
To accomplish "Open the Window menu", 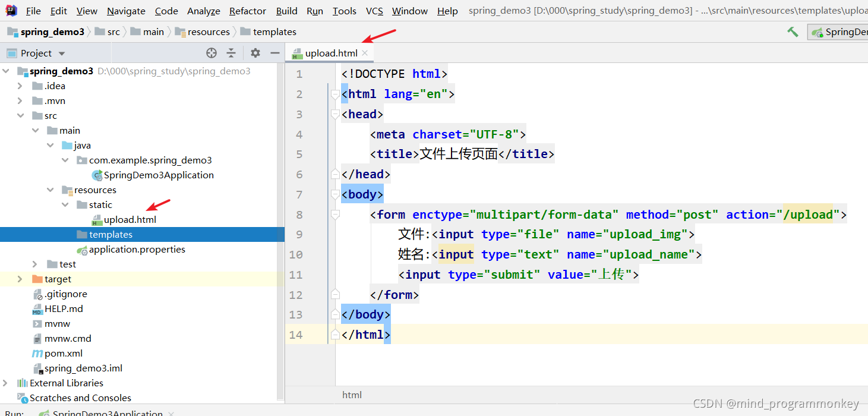I will point(410,11).
